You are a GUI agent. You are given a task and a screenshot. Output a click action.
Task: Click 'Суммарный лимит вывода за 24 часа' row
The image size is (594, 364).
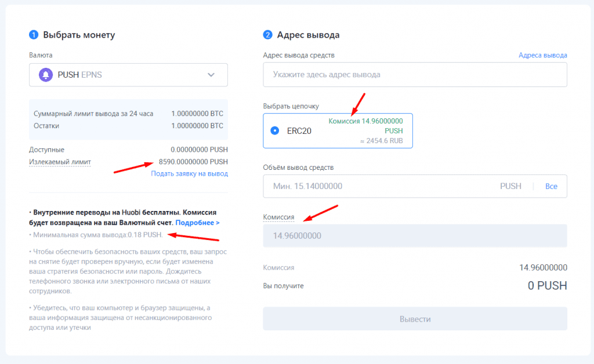pyautogui.click(x=128, y=114)
